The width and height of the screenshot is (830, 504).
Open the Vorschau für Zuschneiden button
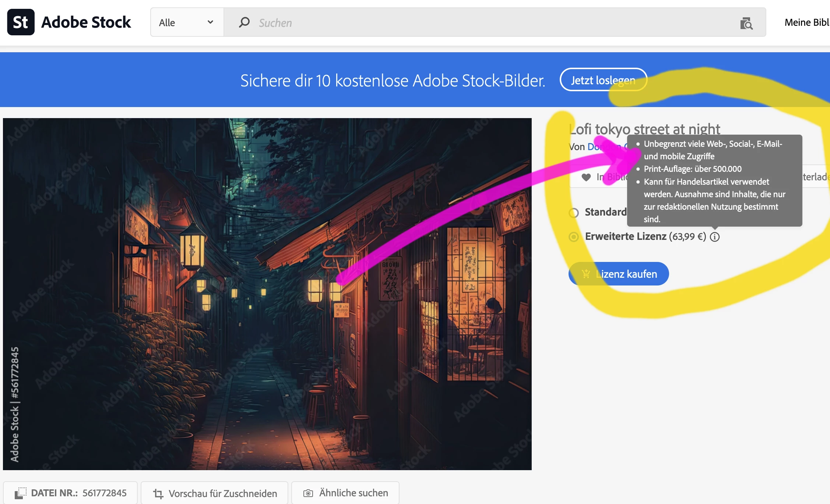click(215, 493)
